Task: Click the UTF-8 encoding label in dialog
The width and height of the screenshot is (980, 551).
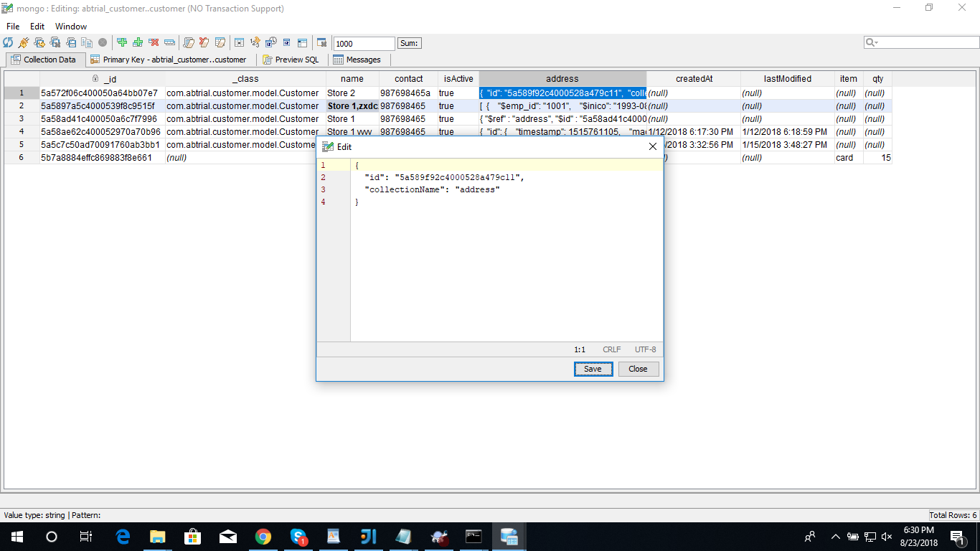Action: point(645,350)
